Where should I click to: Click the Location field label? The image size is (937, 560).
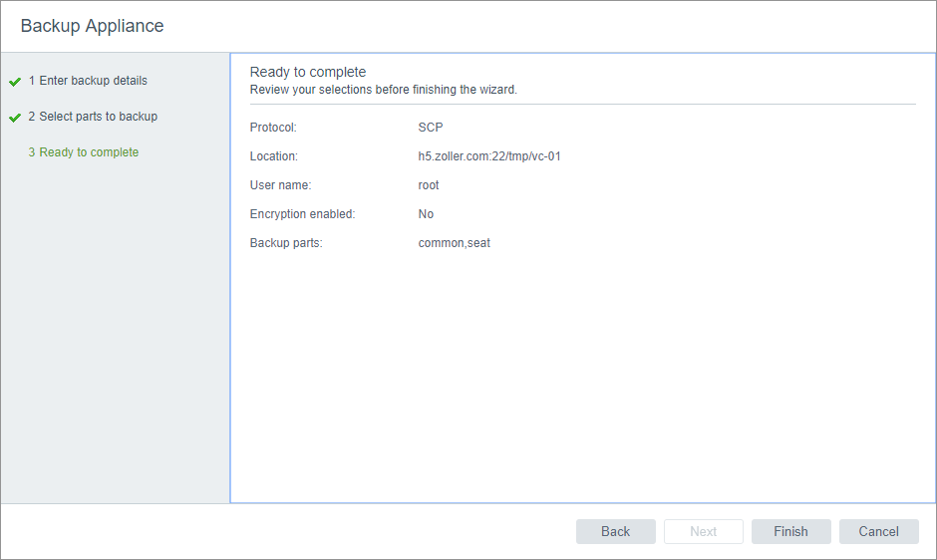[x=274, y=156]
